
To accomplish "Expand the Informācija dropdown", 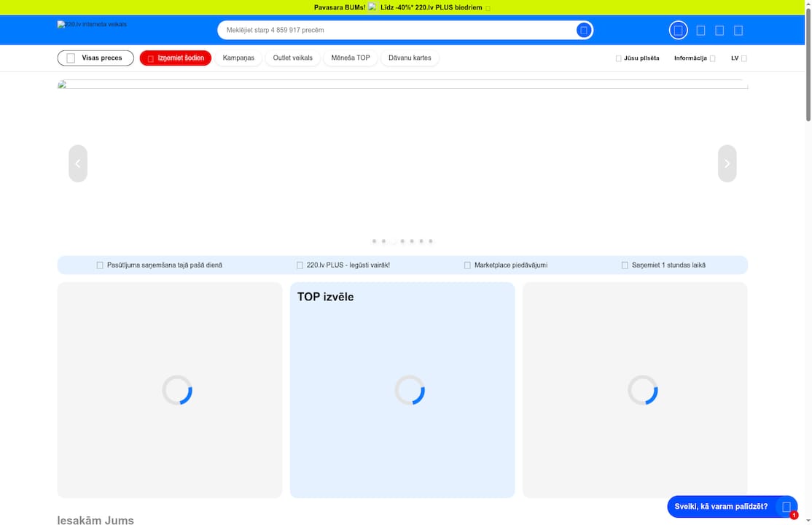I will pos(695,58).
